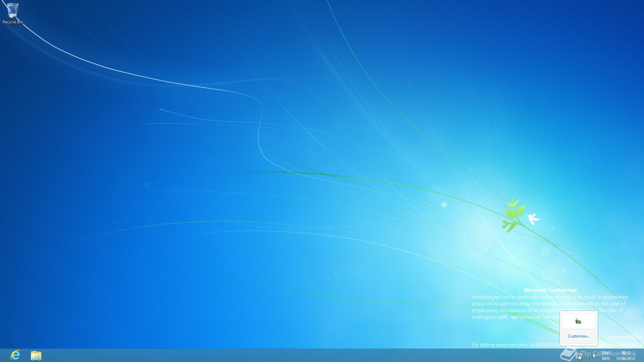Click the Recycle Bin text label

pos(13,22)
